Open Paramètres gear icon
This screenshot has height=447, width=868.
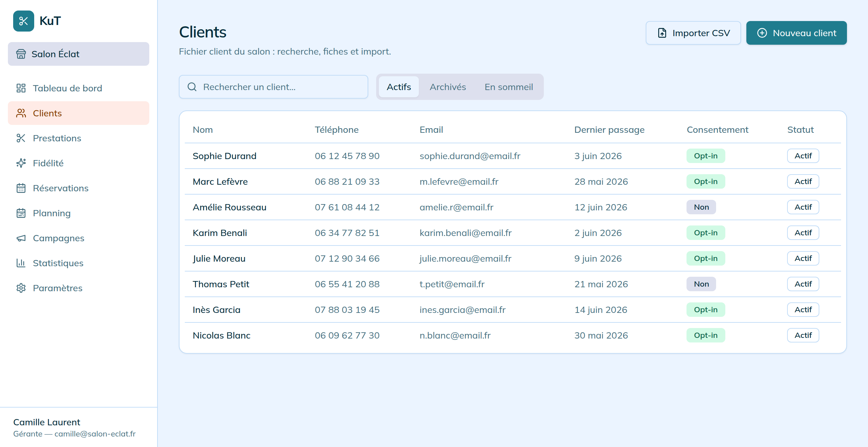coord(21,288)
